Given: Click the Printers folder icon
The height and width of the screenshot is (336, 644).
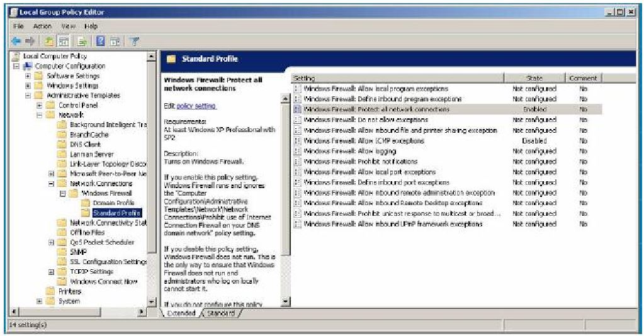Looking at the screenshot, I should point(50,291).
